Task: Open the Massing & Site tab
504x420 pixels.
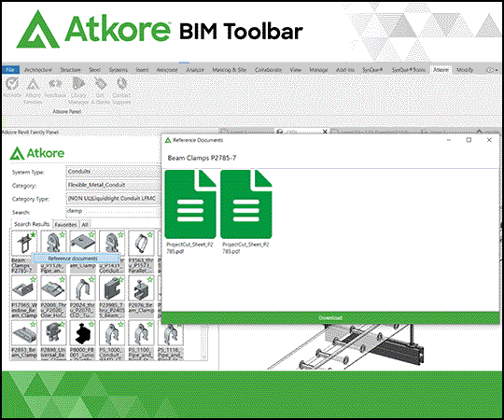Action: click(x=230, y=70)
